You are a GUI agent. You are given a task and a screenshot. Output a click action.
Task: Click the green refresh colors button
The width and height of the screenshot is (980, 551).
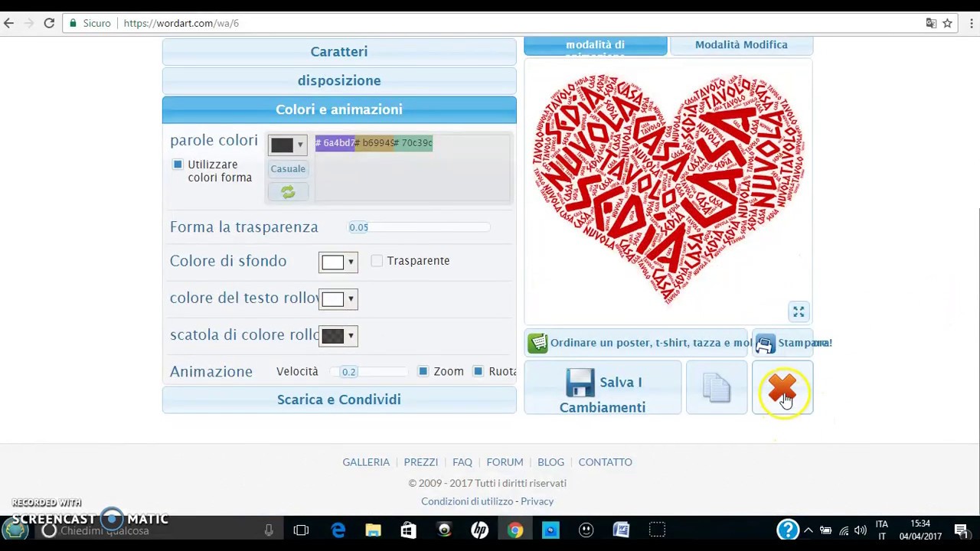pos(288,192)
